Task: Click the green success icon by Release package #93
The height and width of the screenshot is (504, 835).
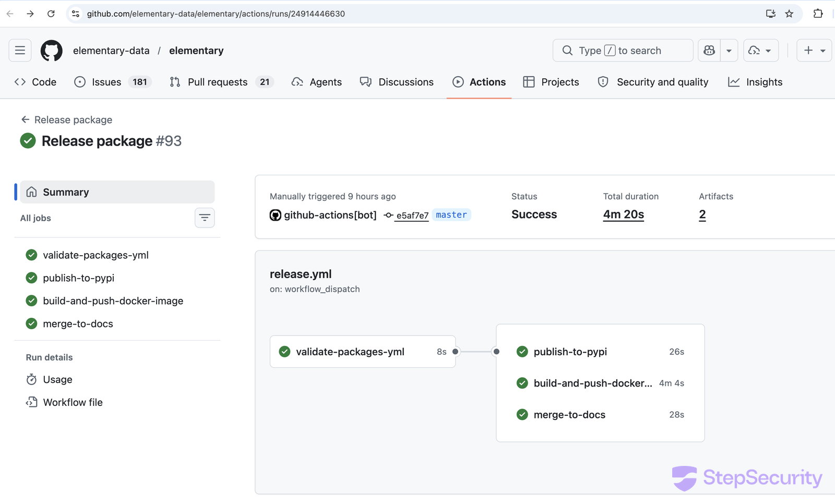Action: pyautogui.click(x=28, y=141)
